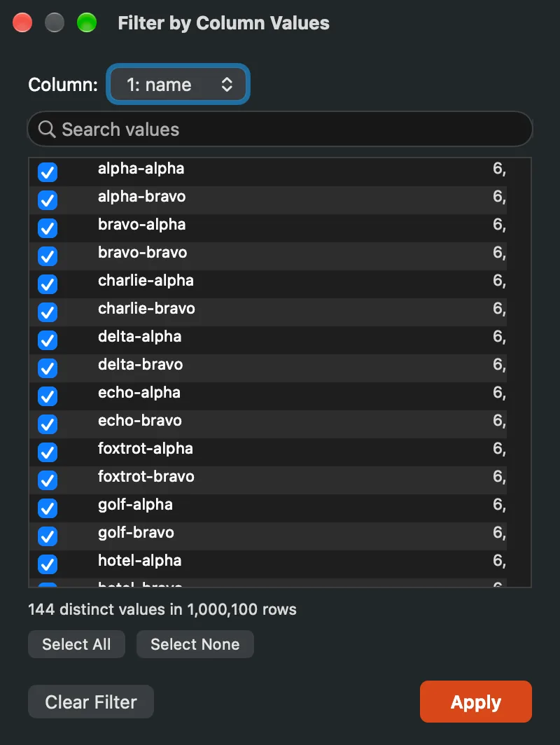Image resolution: width=560 pixels, height=745 pixels.
Task: Click the Clear Filter button
Action: pos(91,702)
